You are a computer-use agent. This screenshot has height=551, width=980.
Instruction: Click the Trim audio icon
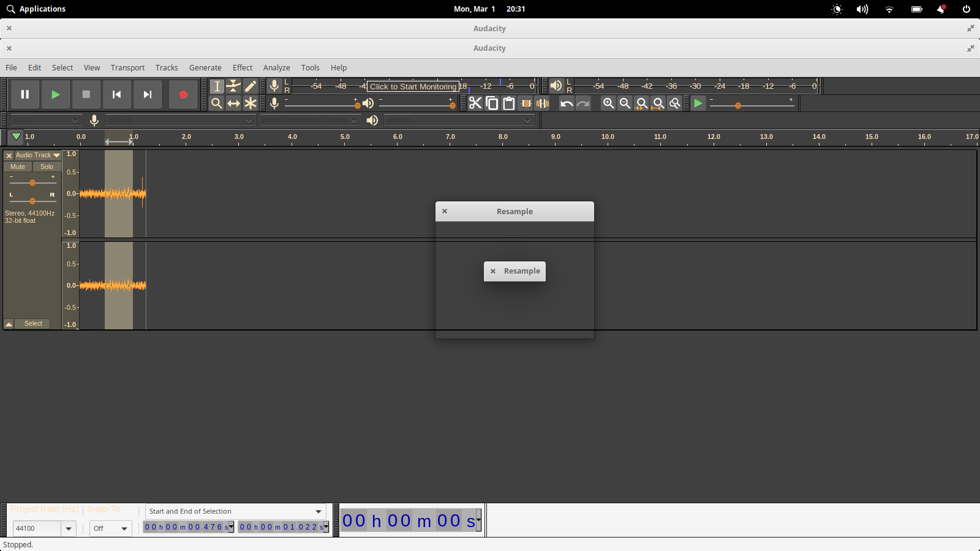tap(526, 103)
